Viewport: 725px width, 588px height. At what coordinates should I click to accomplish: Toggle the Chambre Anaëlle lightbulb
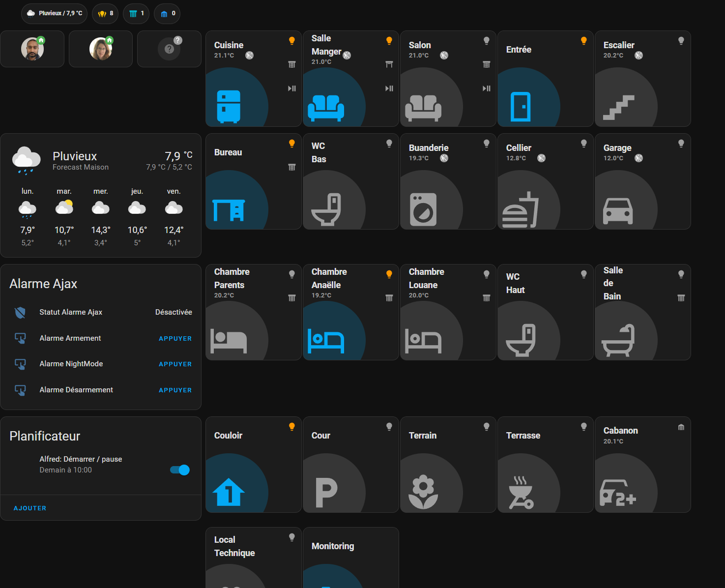click(389, 274)
